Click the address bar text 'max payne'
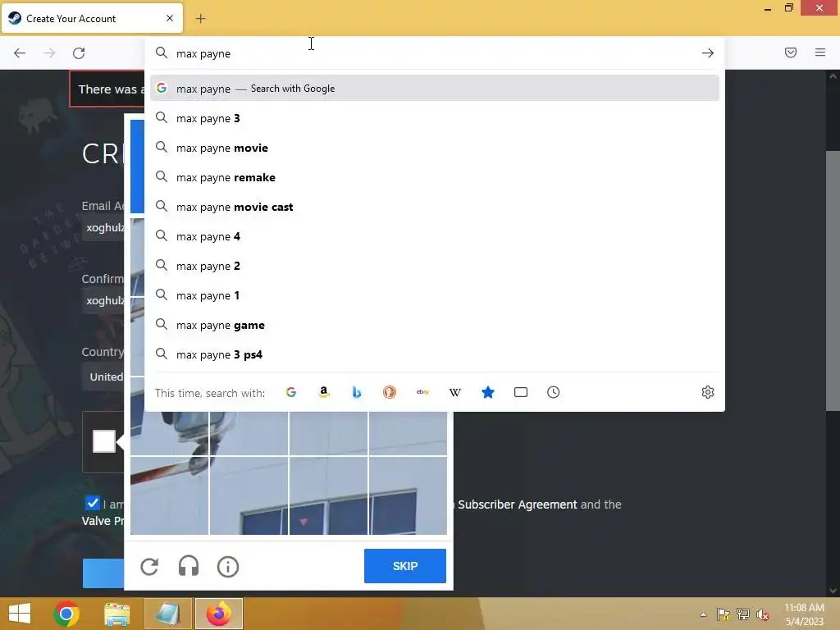Screen dimensions: 840x630 tap(203, 53)
